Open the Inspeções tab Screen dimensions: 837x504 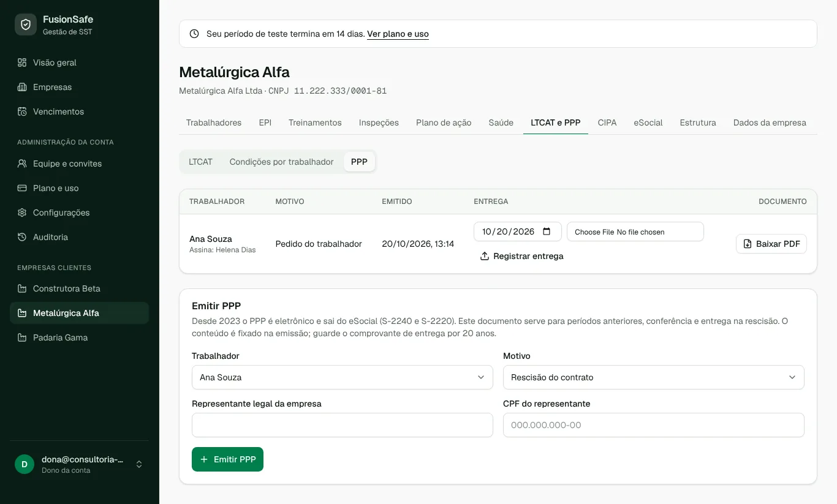click(x=379, y=122)
